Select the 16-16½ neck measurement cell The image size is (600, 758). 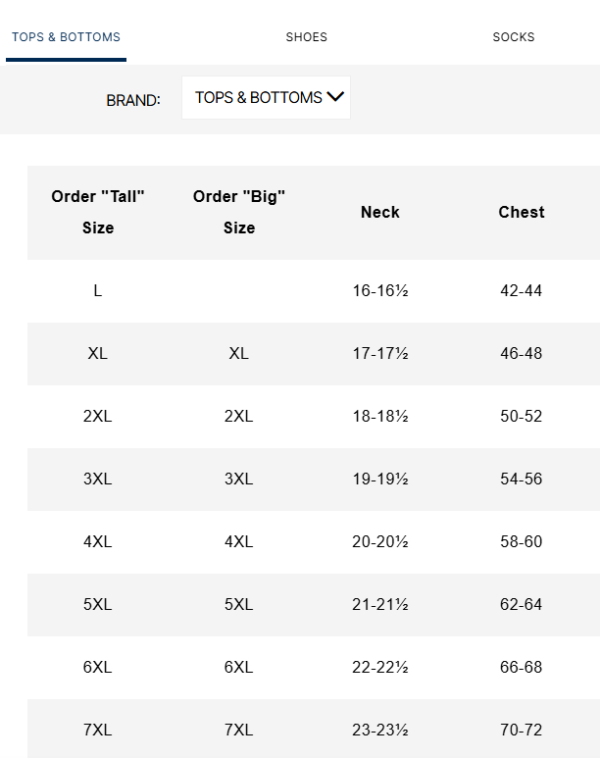tap(380, 291)
